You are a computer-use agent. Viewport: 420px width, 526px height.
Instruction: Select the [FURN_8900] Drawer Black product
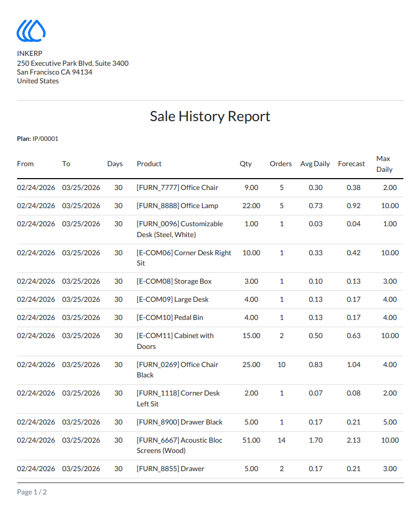[x=180, y=422]
